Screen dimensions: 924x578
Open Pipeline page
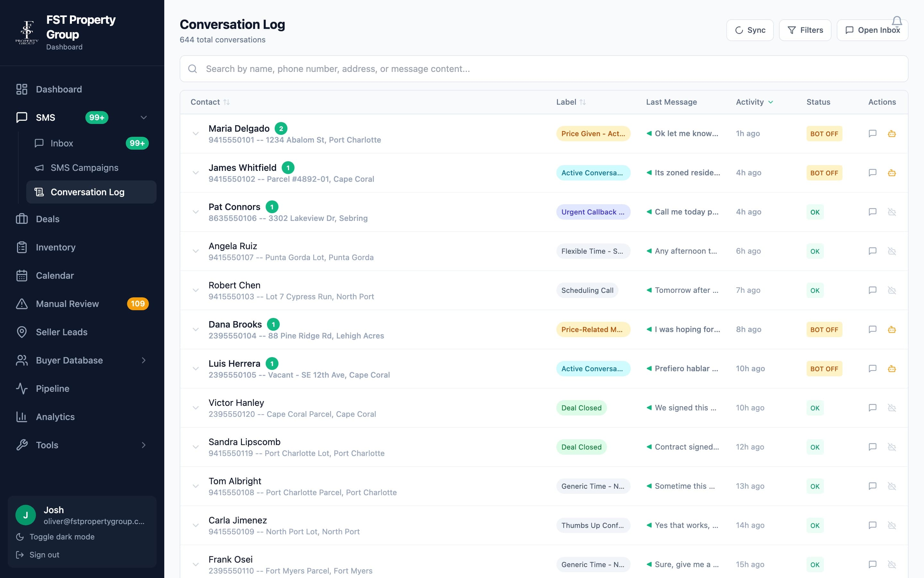coord(82,389)
